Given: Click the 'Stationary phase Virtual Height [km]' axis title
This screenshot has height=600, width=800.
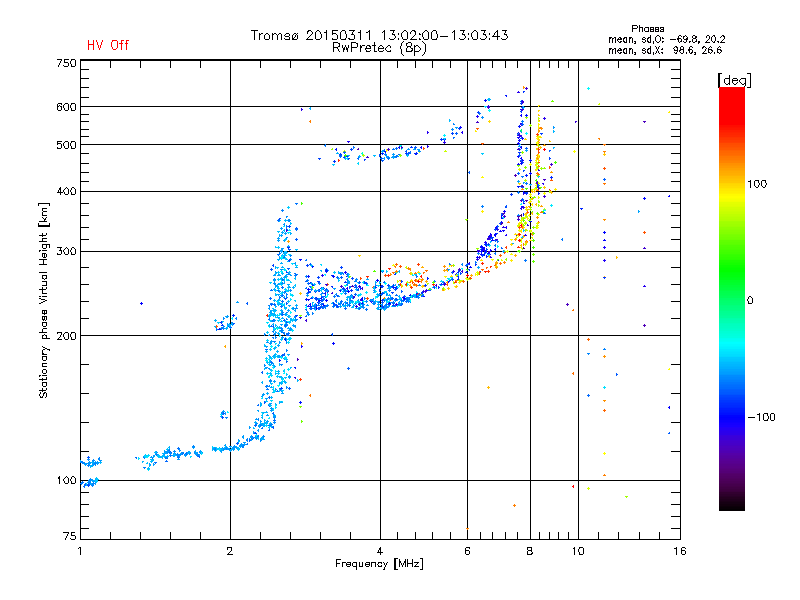Looking at the screenshot, I should [x=43, y=300].
